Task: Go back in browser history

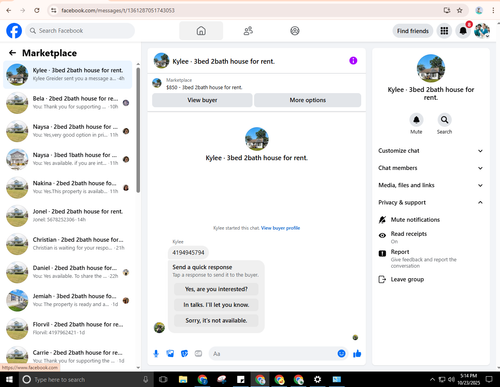Action: [x=9, y=10]
